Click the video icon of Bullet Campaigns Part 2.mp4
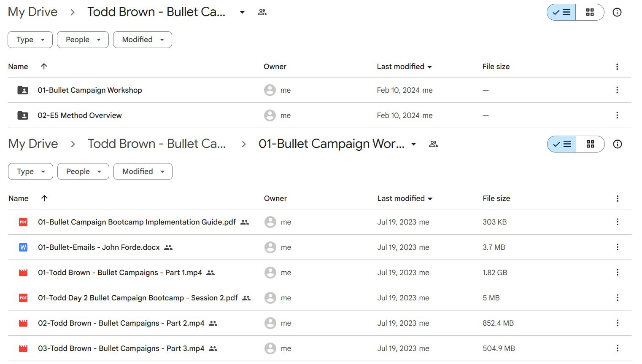This screenshot has height=364, width=642. click(x=23, y=323)
